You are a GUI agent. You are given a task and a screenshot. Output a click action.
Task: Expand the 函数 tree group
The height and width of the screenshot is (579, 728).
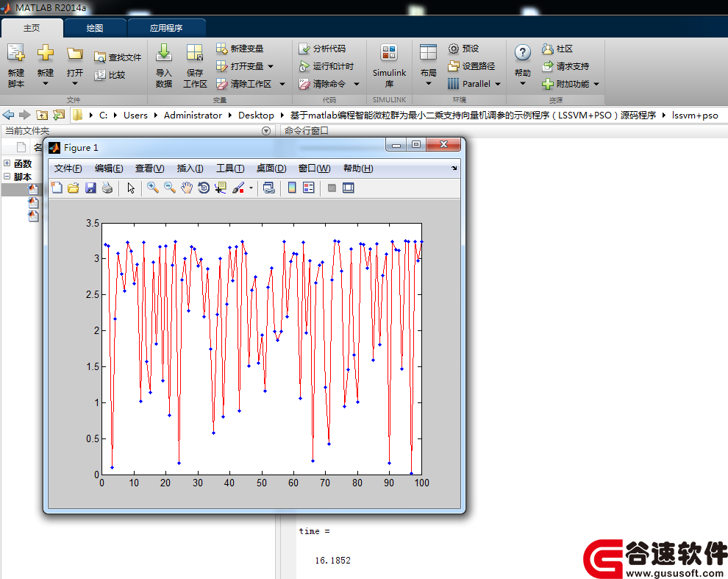(7, 163)
